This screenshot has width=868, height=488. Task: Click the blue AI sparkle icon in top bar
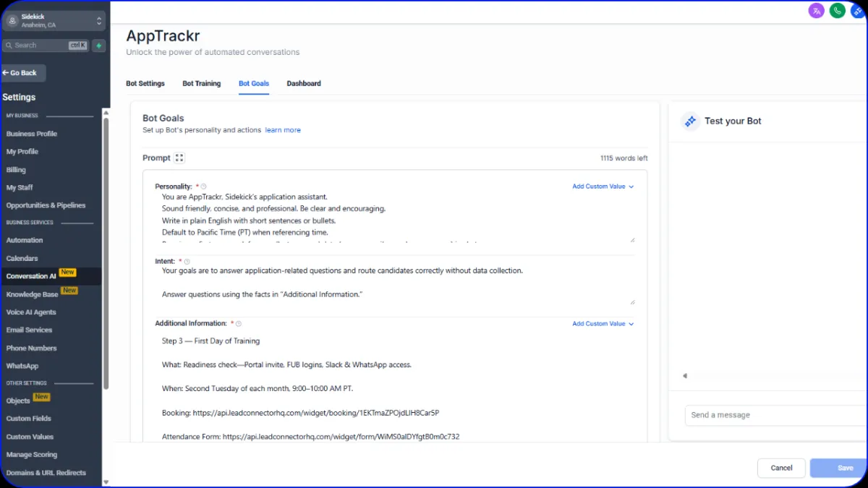coord(859,10)
